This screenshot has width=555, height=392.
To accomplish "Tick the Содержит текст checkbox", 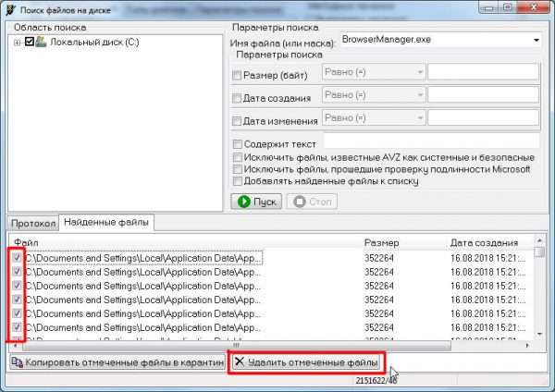I will pos(237,144).
